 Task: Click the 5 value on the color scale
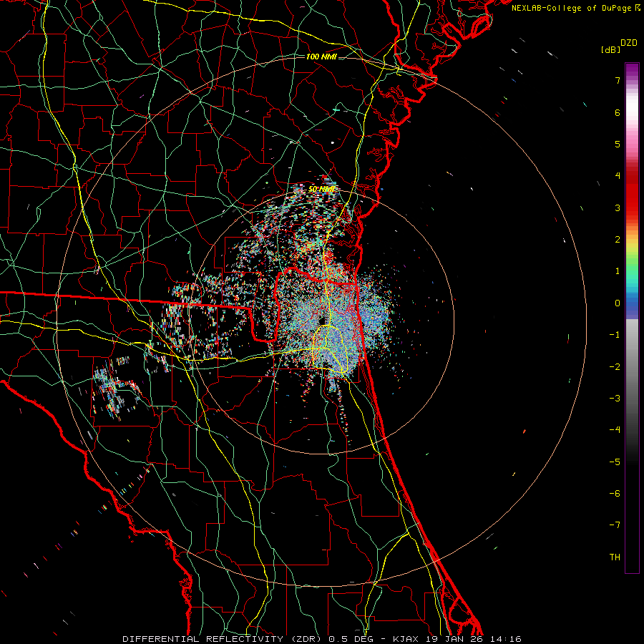tap(618, 144)
